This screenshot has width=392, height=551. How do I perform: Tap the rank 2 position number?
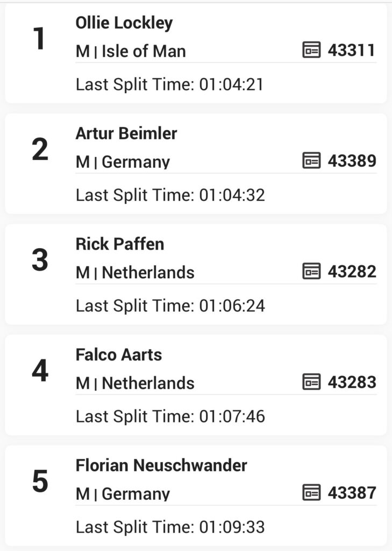tap(40, 150)
